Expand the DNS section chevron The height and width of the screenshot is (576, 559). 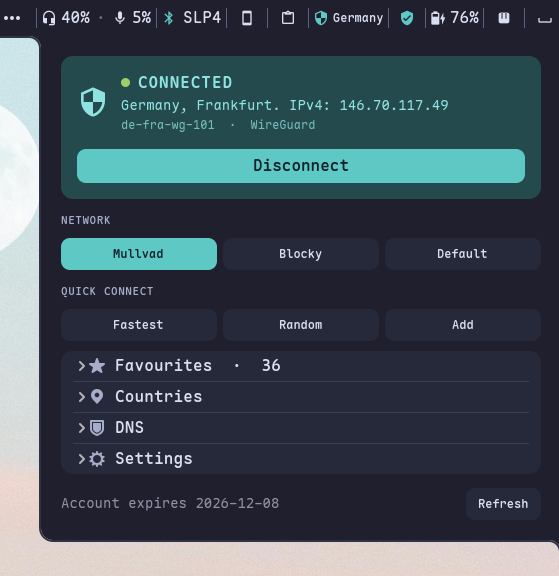point(82,428)
